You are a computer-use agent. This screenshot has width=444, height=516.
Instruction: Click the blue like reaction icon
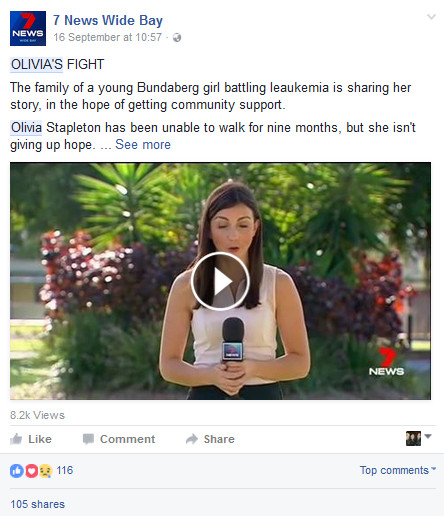pyautogui.click(x=16, y=471)
